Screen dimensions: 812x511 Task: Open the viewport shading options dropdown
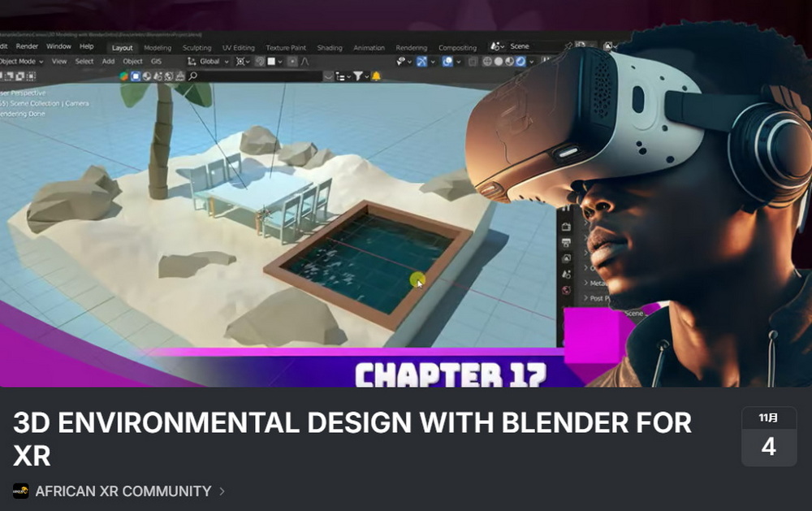(x=531, y=62)
